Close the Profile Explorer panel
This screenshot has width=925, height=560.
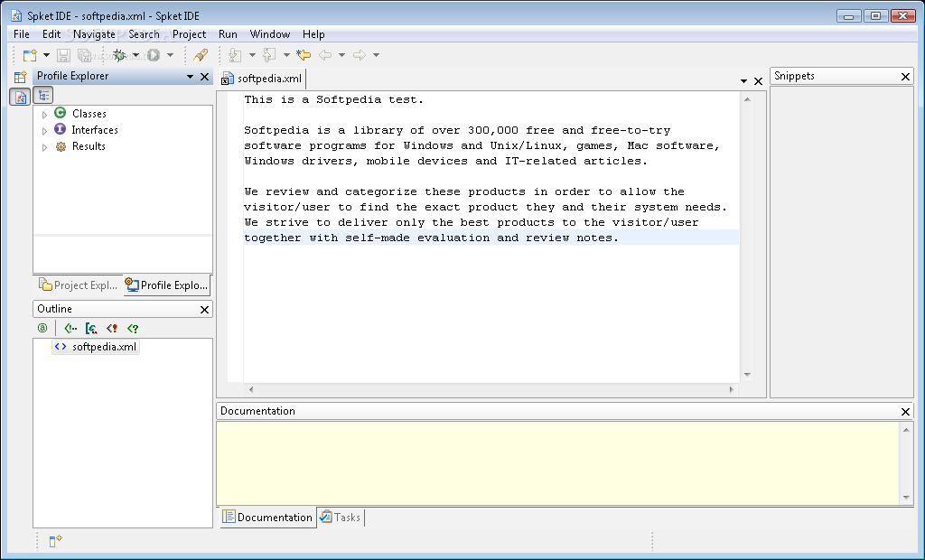coord(205,77)
